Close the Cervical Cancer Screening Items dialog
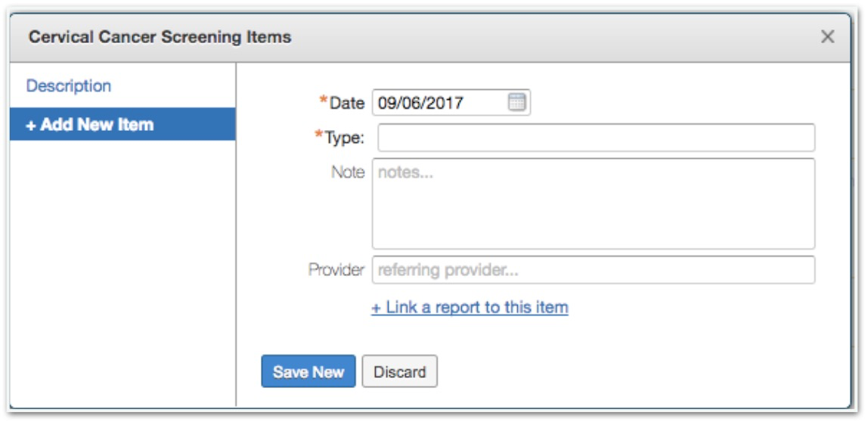Viewport: 868px width, 422px height. (x=828, y=37)
